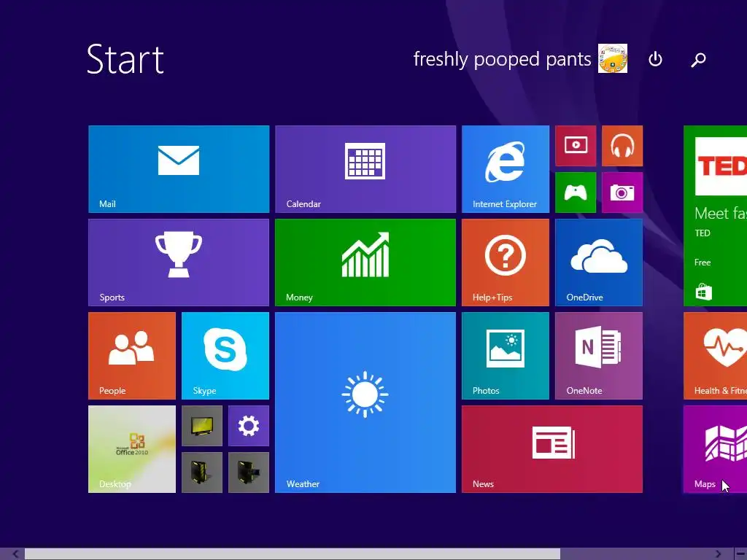This screenshot has width=747, height=560.
Task: Open the People tile
Action: click(x=132, y=356)
